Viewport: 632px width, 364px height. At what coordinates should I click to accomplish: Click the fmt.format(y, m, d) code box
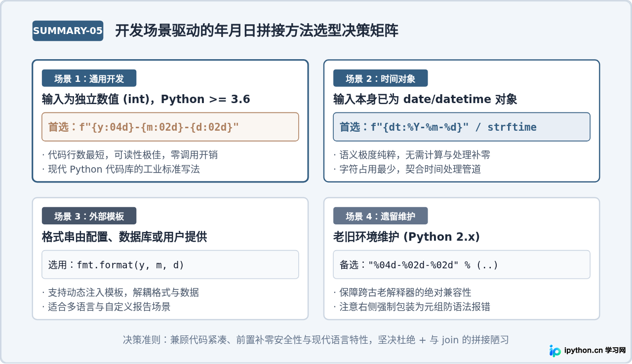tap(170, 265)
